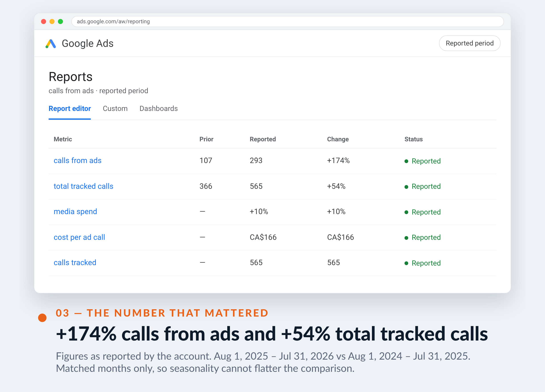Screen dimensions: 545x392
Task: Click the subtitle calls from ads · reported period
Action: [98, 91]
